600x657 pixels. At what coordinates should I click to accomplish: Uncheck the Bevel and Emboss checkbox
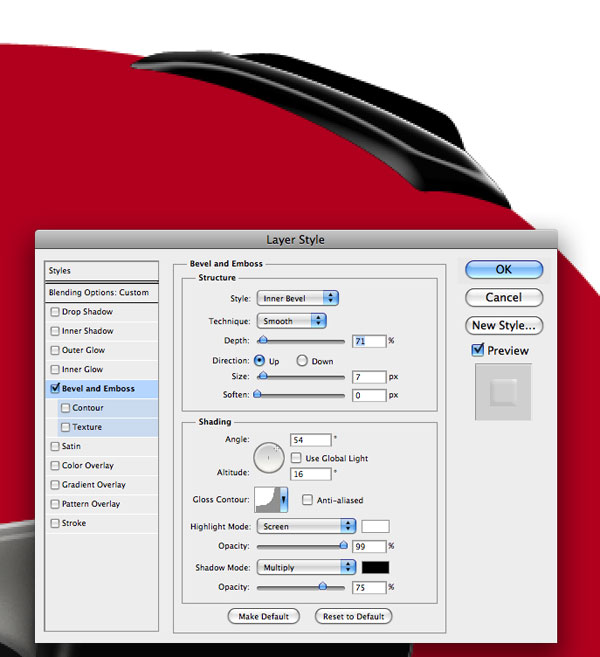point(55,388)
